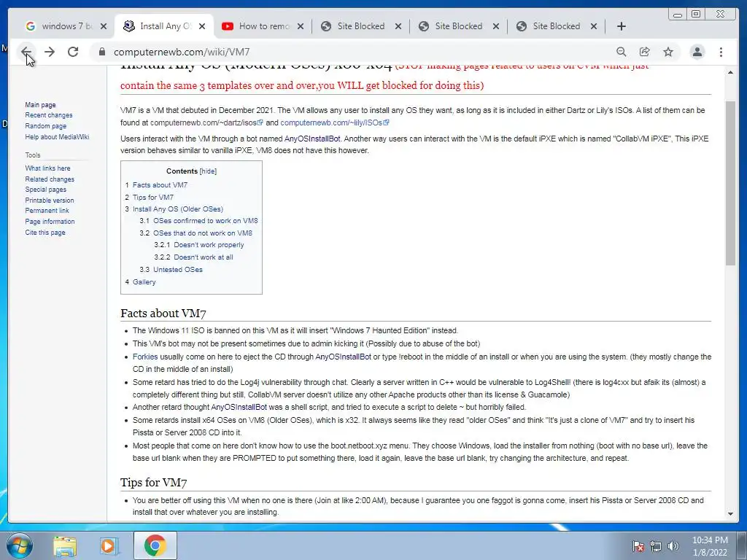Bookmark this page with the star icon
The width and height of the screenshot is (747, 560).
coord(668,52)
